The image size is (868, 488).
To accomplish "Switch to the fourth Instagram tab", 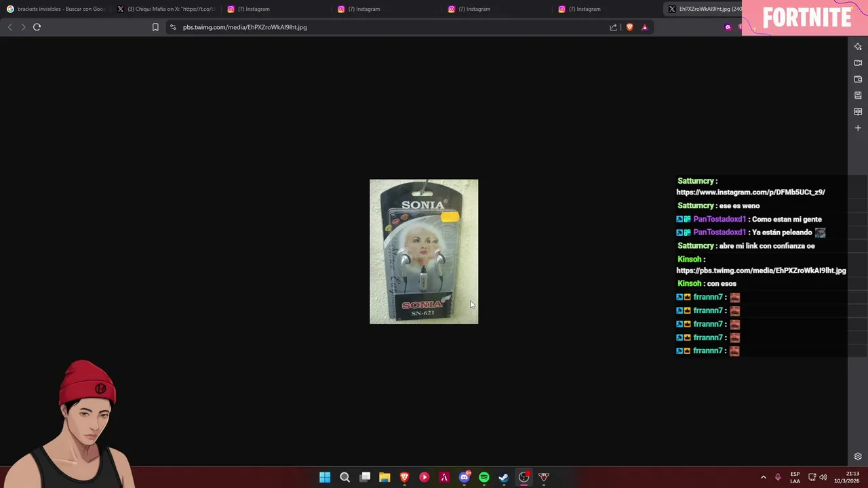I will [x=608, y=9].
